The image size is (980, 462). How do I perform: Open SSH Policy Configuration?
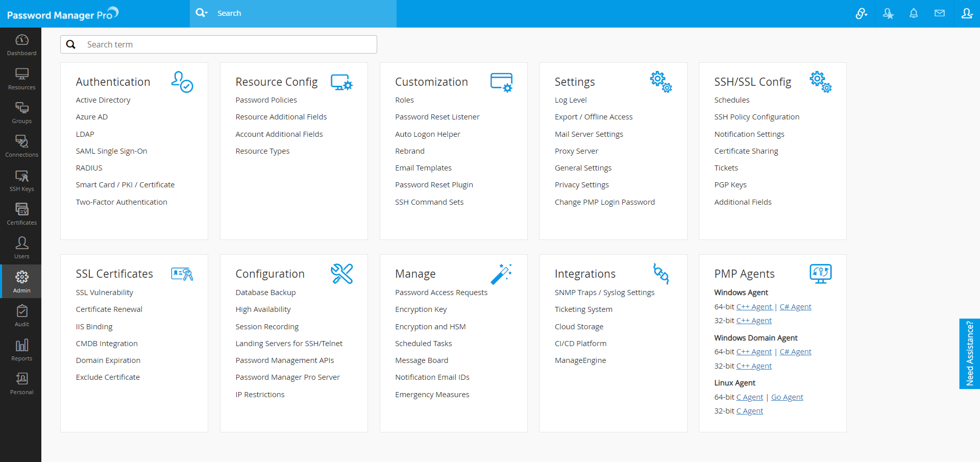757,117
